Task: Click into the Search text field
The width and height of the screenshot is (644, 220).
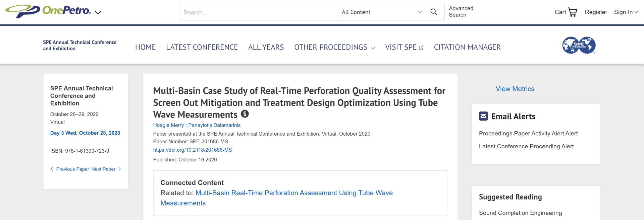Action: click(258, 12)
